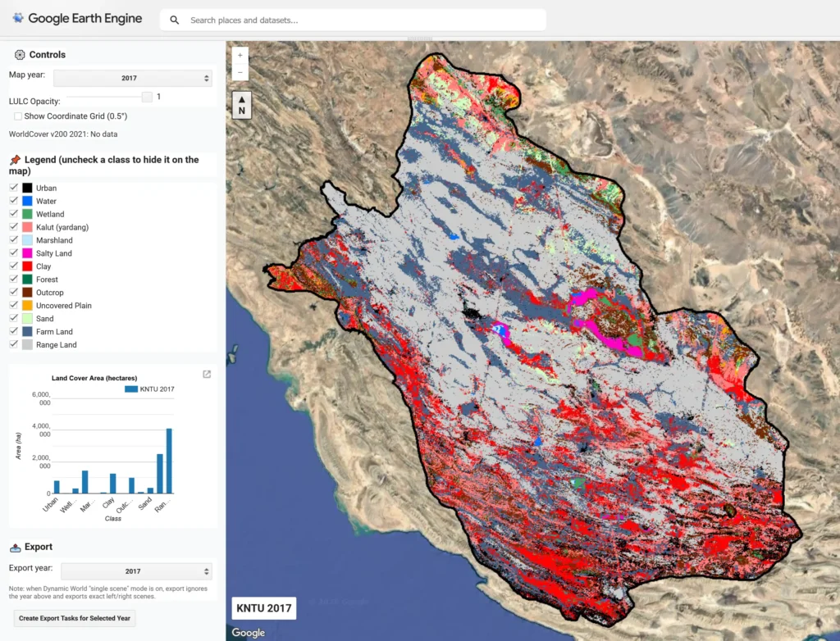Click the Google logo on the map

[x=248, y=633]
